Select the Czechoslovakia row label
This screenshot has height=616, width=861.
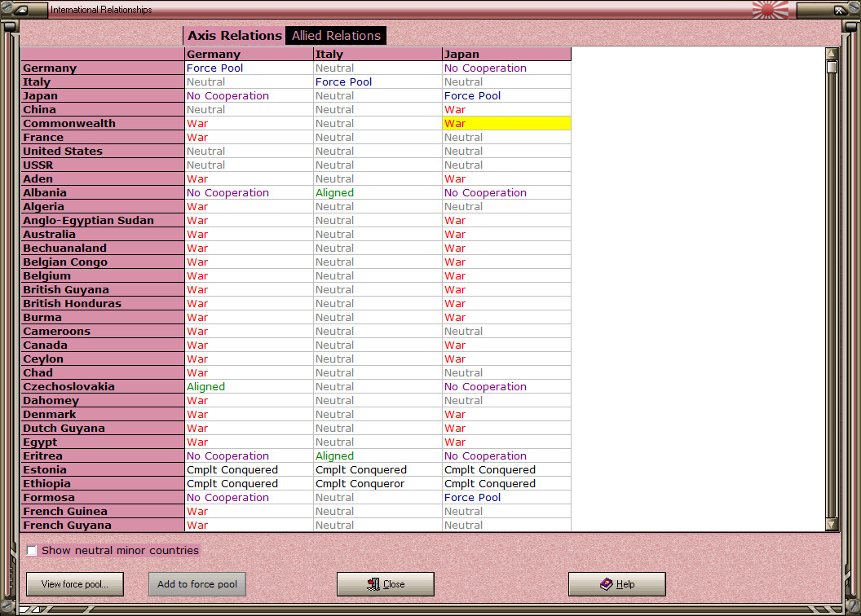[103, 387]
